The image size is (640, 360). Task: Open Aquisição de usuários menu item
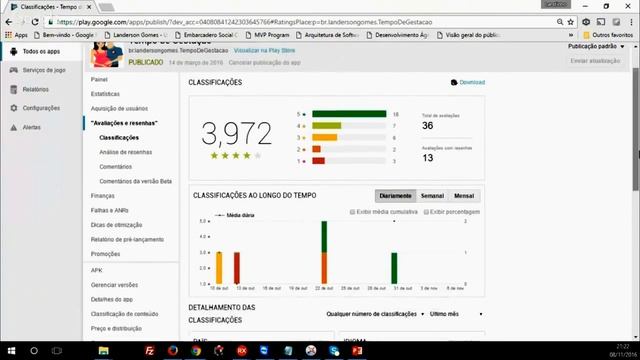point(119,109)
